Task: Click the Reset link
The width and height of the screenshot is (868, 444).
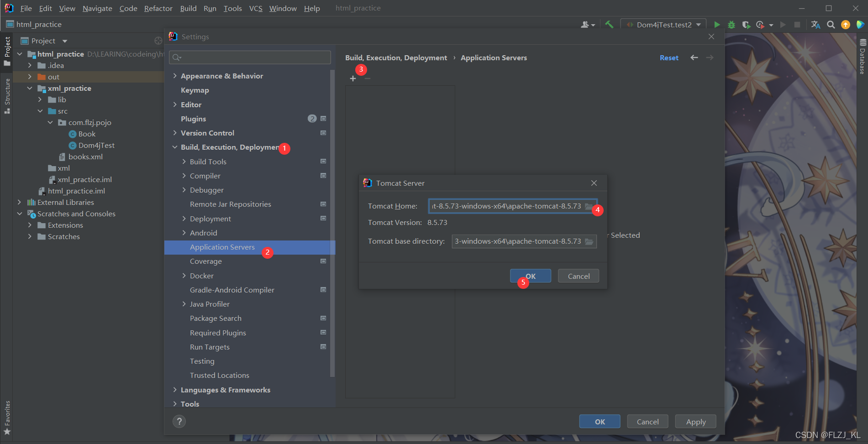Action: 669,57
